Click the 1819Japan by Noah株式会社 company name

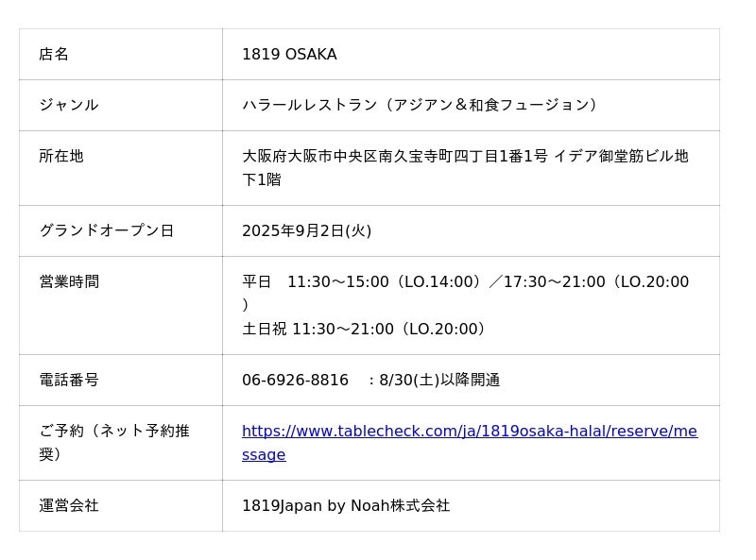[x=346, y=506]
